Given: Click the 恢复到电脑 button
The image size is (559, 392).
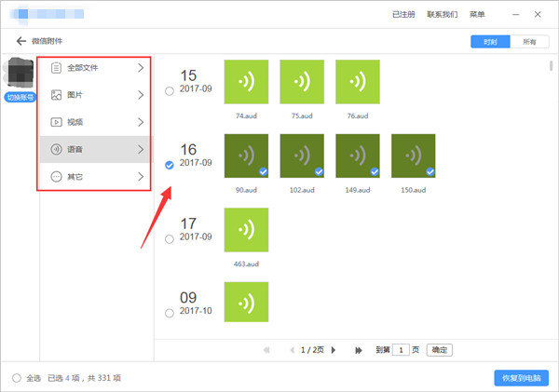Looking at the screenshot, I should 521,378.
